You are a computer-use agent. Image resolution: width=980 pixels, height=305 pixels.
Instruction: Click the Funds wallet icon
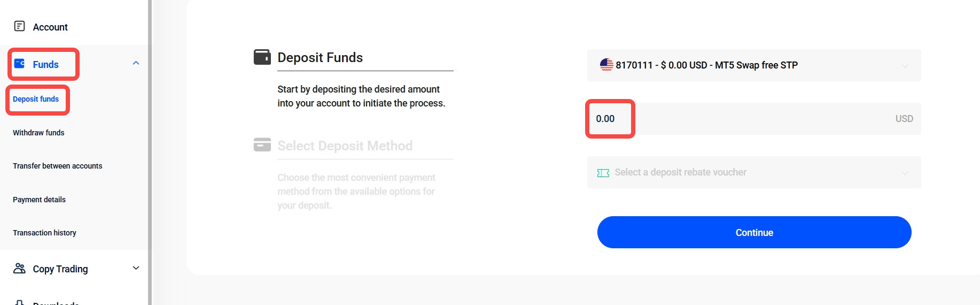(x=19, y=64)
